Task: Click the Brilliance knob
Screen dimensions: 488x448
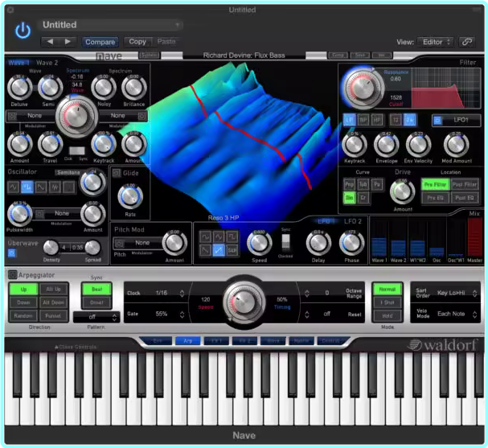Action: (x=133, y=88)
